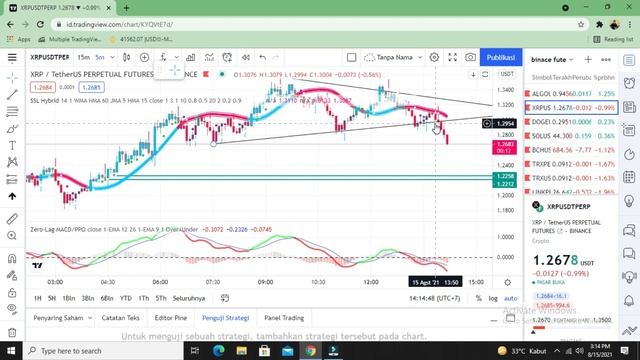Screen dimensions: 640x360
Task: Open the Editor Pine tab
Action: [171, 318]
